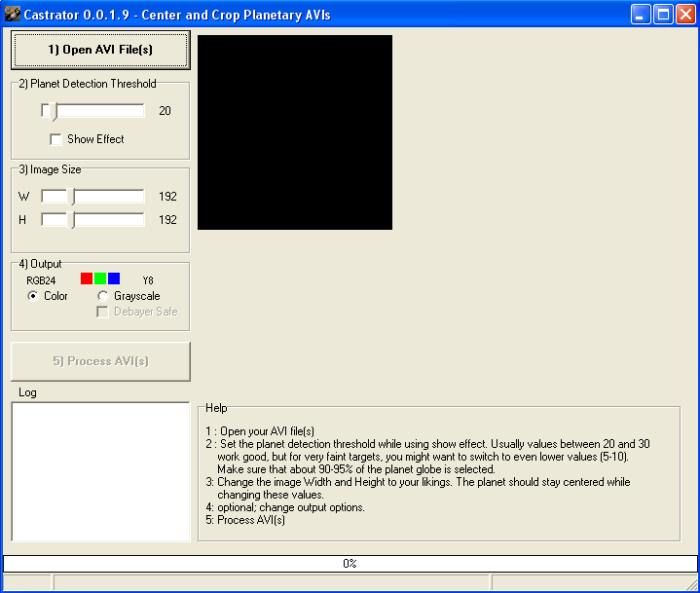
Task: Click the green color square
Action: [100, 278]
